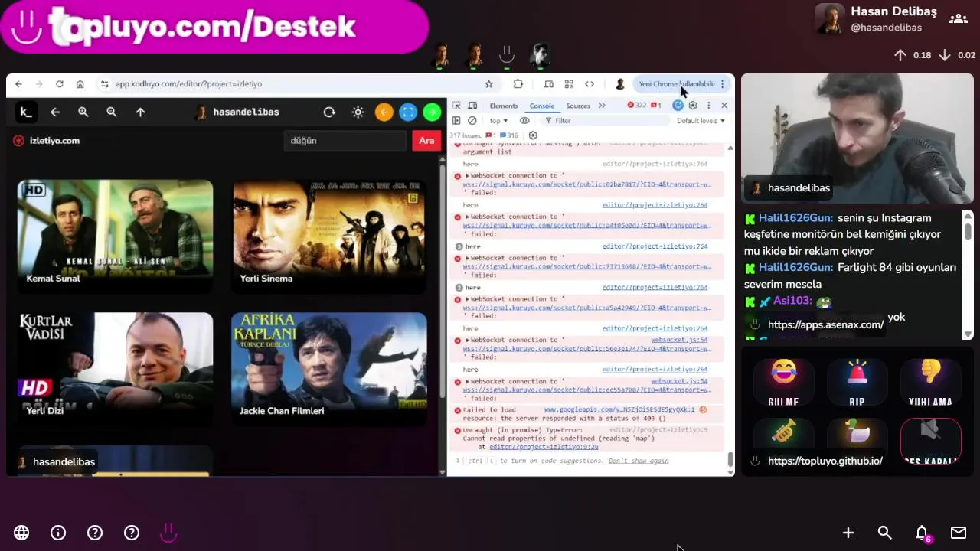Screen dimensions: 980x551
Task: Open Chrome three-dot menu
Action: (x=722, y=84)
